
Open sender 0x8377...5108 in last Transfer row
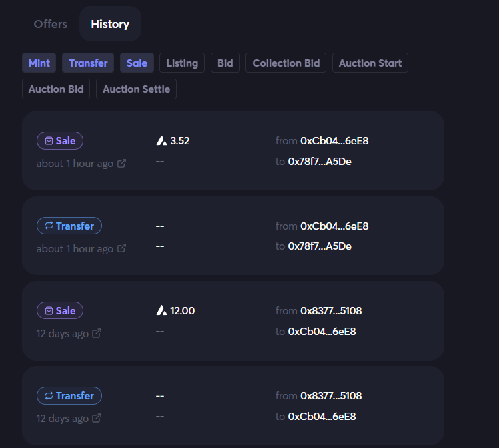(x=331, y=395)
